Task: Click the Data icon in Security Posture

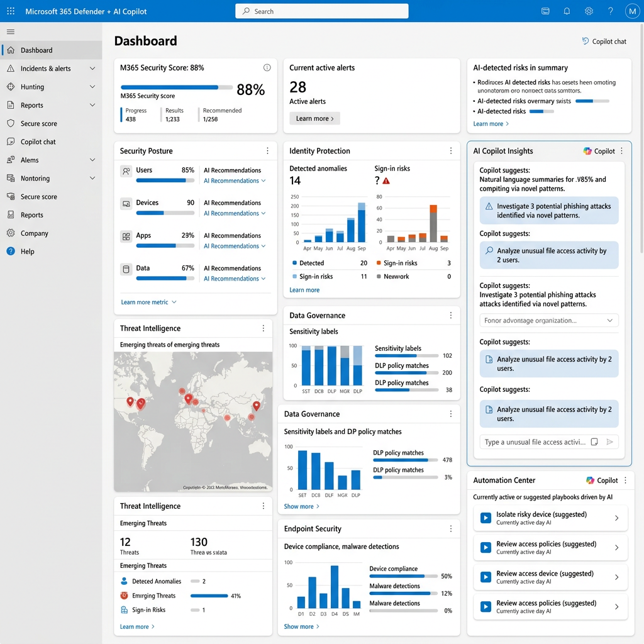Action: pos(126,269)
